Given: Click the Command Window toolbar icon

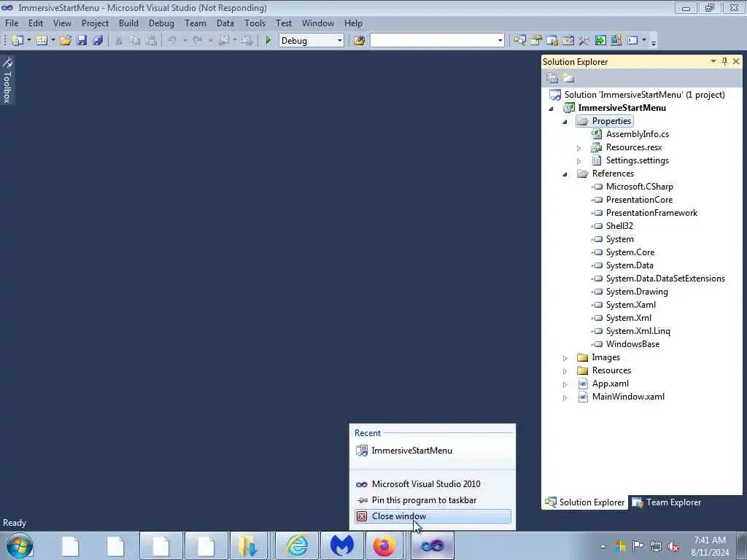Looking at the screenshot, I should pos(632,41).
